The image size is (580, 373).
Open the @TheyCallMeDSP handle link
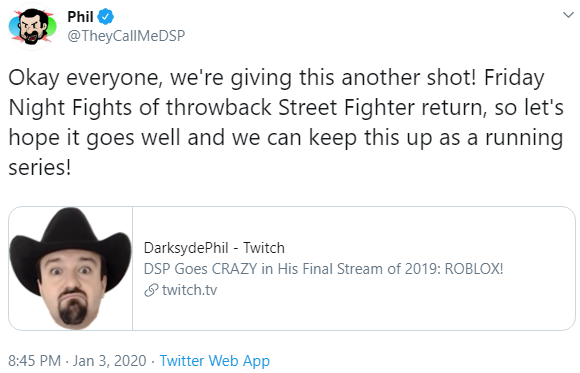click(126, 36)
